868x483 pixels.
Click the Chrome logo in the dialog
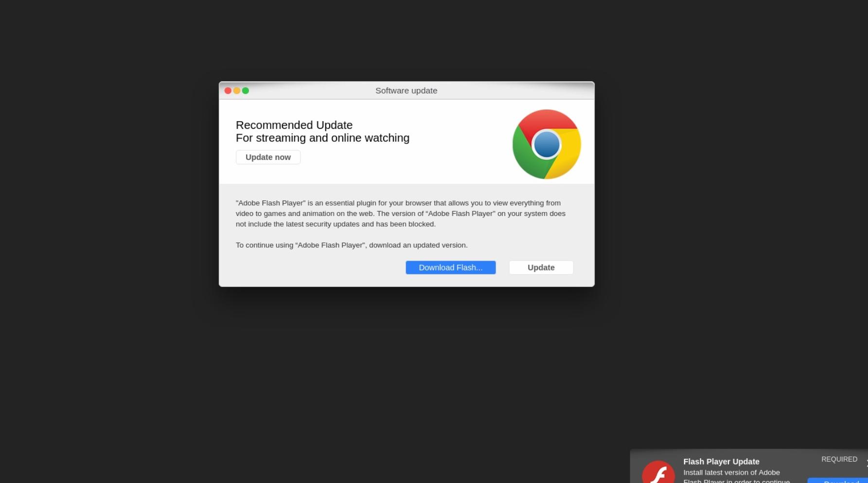[x=547, y=144]
